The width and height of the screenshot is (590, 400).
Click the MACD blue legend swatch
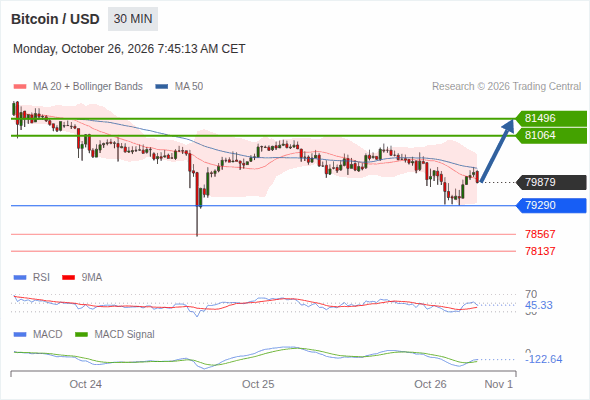(20, 335)
